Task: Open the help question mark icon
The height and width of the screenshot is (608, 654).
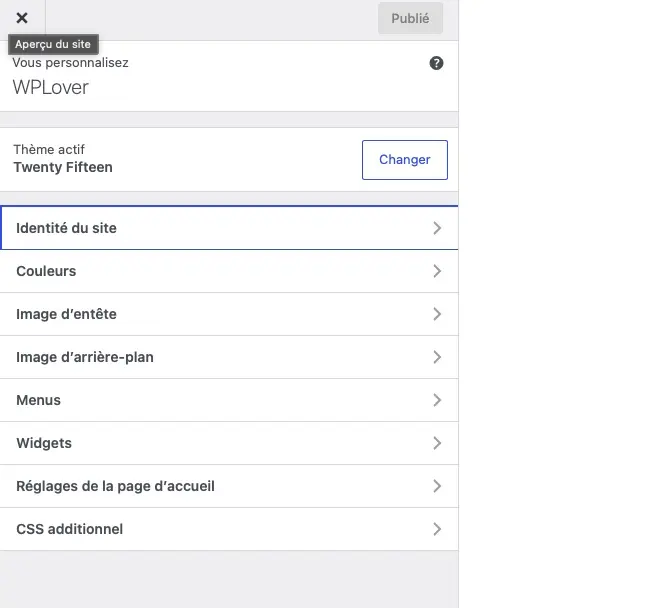Action: pos(436,63)
